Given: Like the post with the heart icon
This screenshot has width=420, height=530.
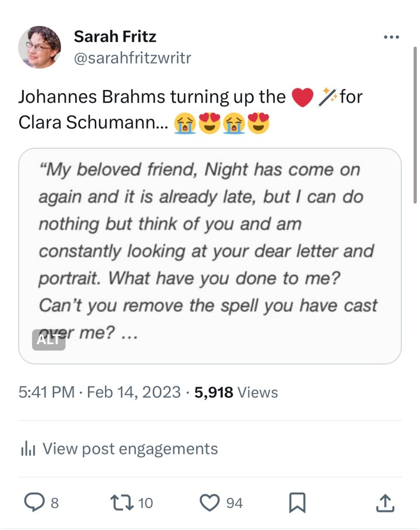Looking at the screenshot, I should point(210,502).
